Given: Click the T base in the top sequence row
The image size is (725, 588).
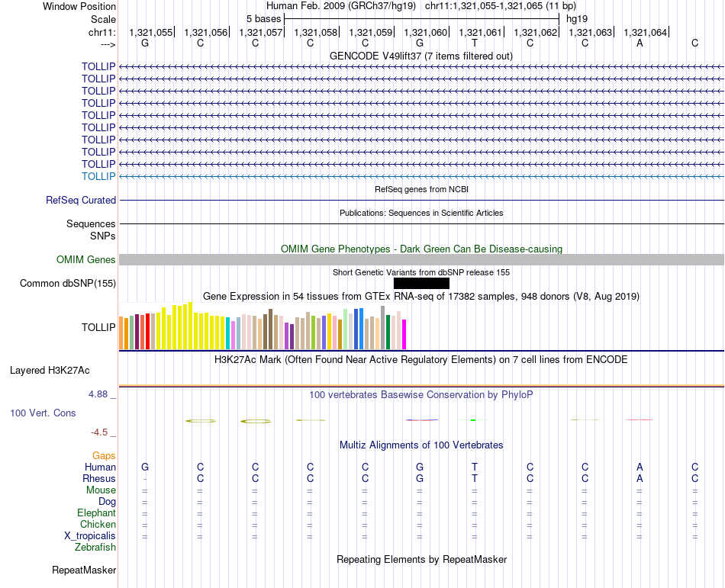Looking at the screenshot, I should click(x=475, y=43).
